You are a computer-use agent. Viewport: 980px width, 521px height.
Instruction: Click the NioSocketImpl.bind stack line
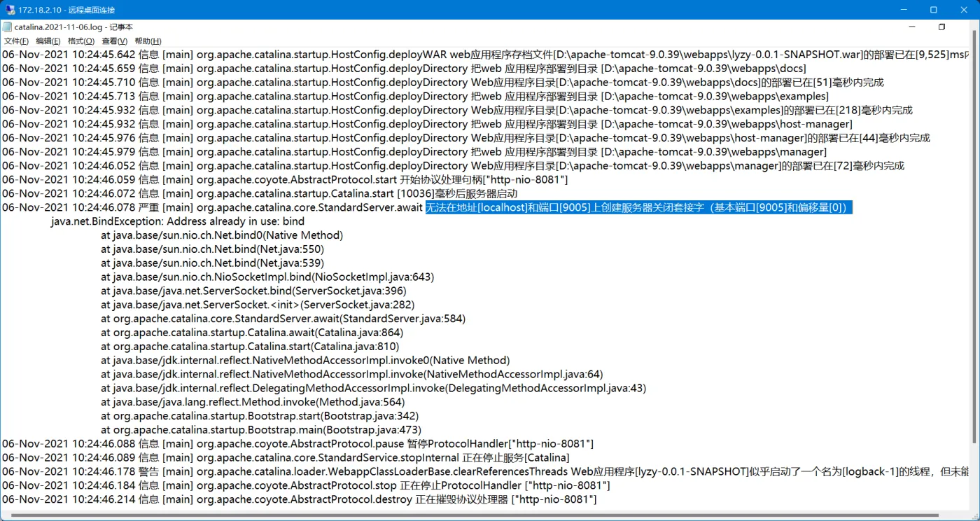pos(267,277)
